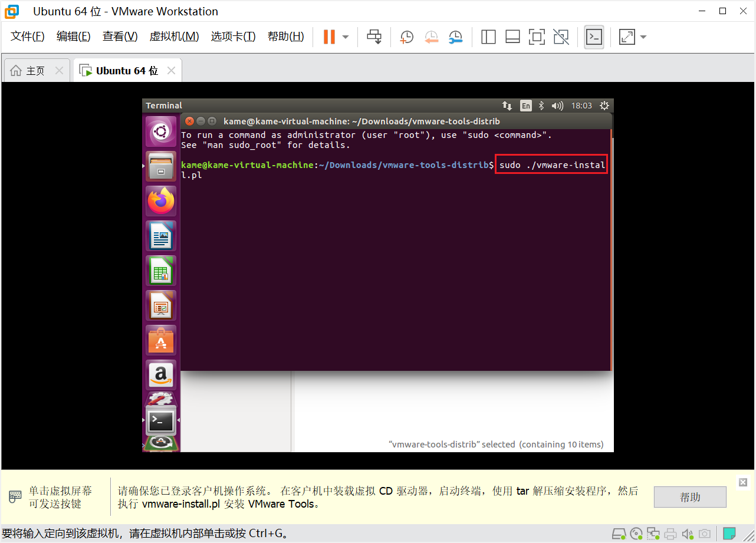This screenshot has height=543, width=756.
Task: Open the network indicator in Ubuntu panel
Action: 507,106
